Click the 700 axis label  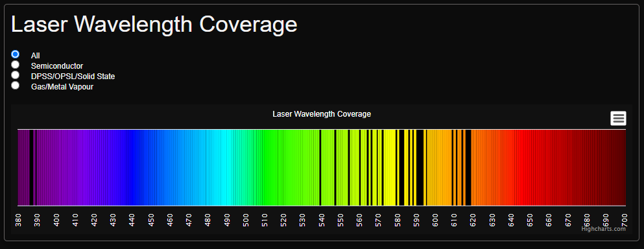pos(625,220)
